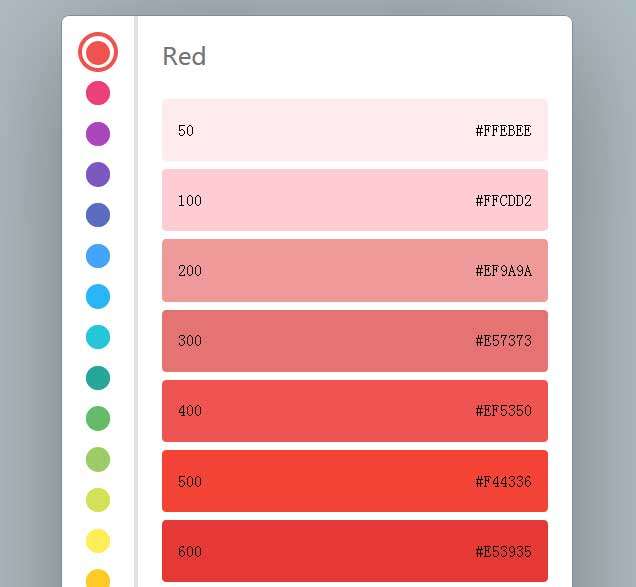636x587 pixels.
Task: Select the Red 300 swatch #E57373
Action: (x=354, y=341)
